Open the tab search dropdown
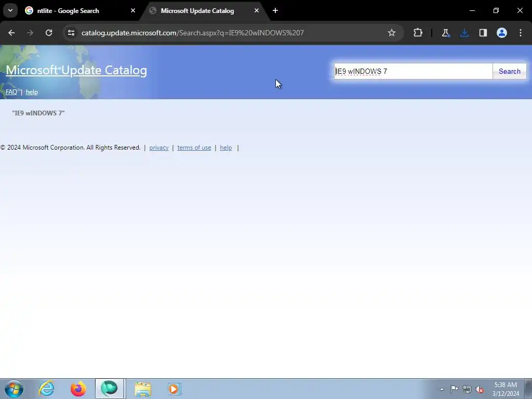Image resolution: width=532 pixels, height=399 pixels. pos(10,10)
